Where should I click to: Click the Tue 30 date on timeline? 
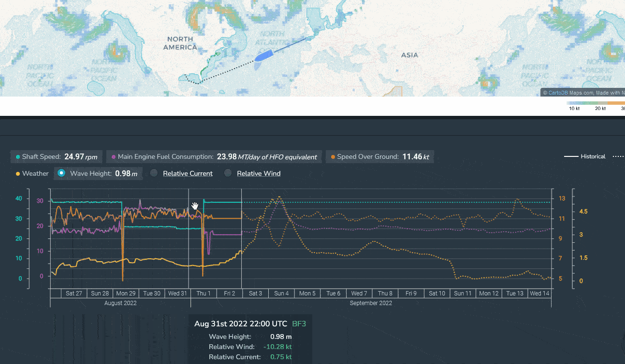point(152,294)
